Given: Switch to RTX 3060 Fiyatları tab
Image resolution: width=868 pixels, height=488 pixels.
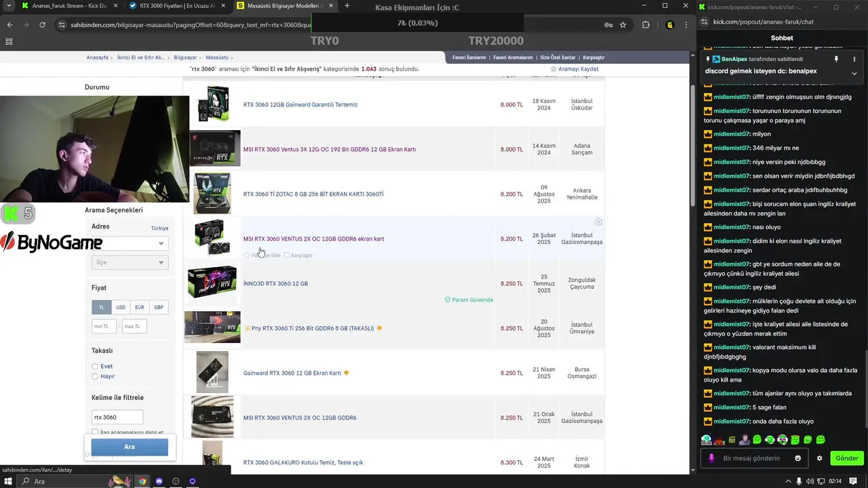Looking at the screenshot, I should click(178, 6).
